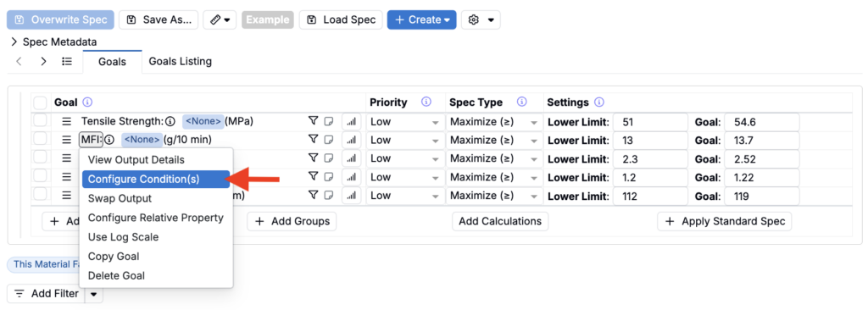This screenshot has width=868, height=310.
Task: Open the Create dropdown button
Action: click(422, 20)
